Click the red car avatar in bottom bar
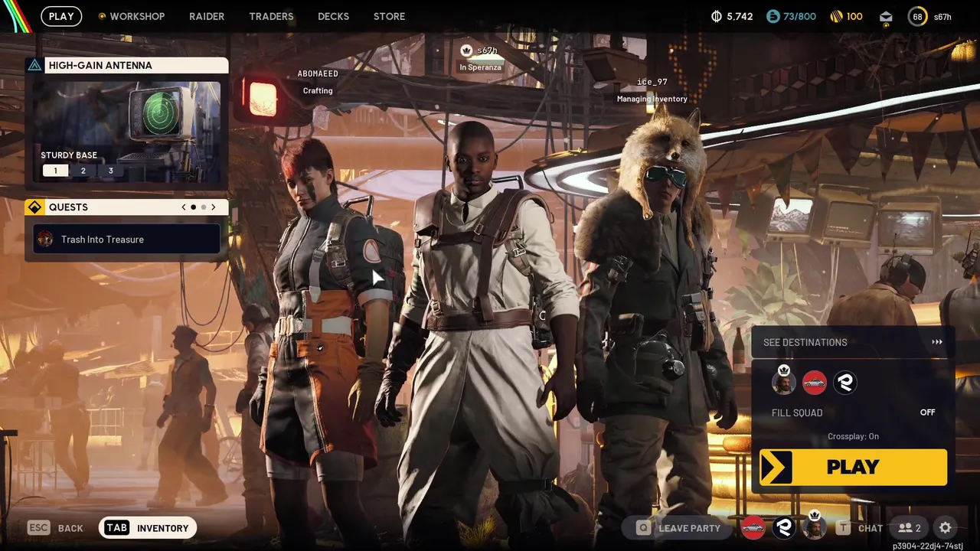The width and height of the screenshot is (980, 551). [753, 527]
